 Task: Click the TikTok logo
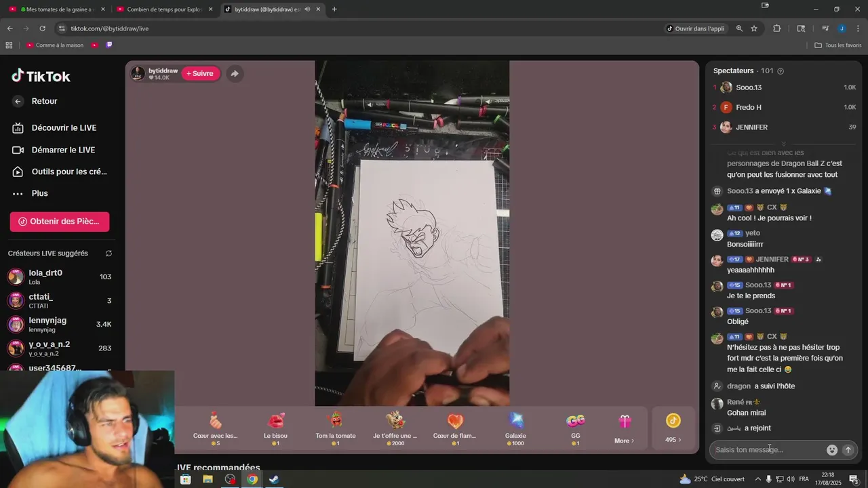click(41, 76)
